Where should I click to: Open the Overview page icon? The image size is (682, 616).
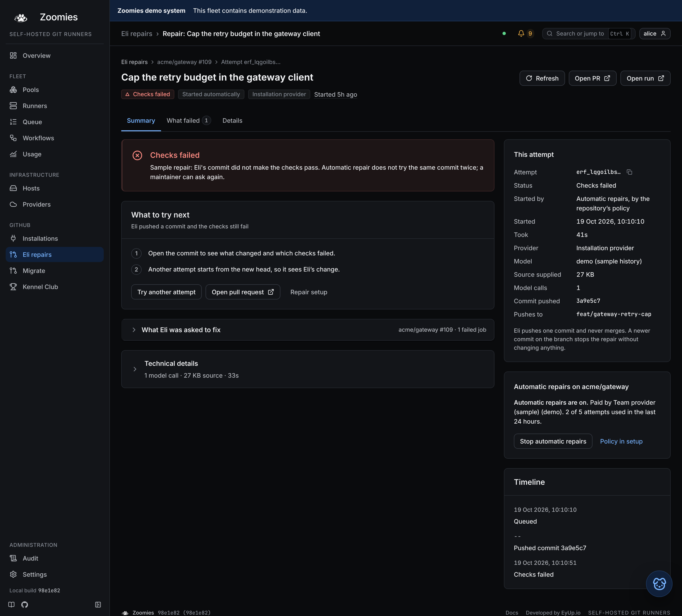coord(13,55)
